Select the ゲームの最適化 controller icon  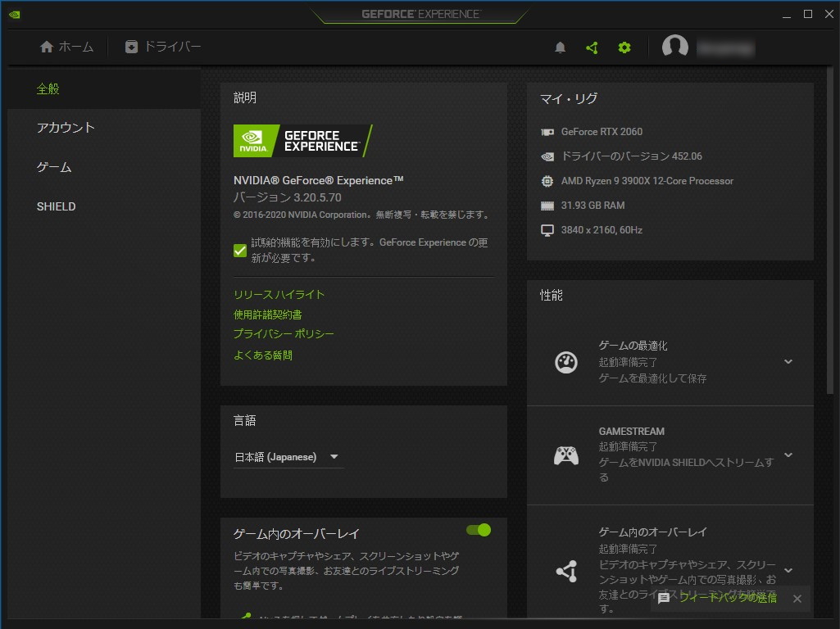click(x=565, y=361)
